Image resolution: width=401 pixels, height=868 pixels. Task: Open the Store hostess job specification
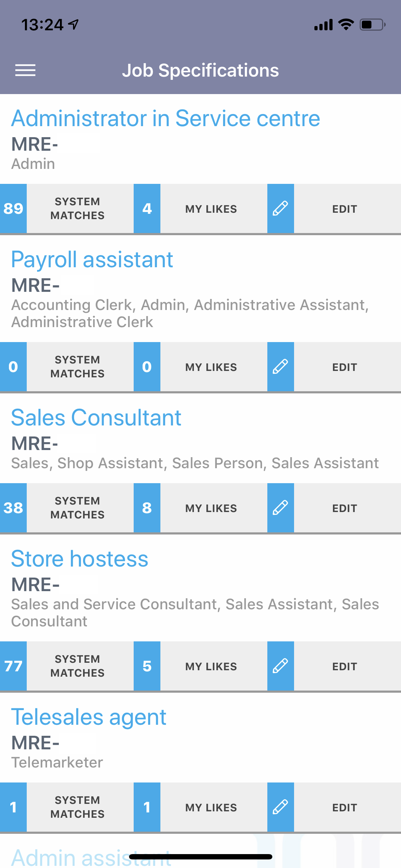coord(79,559)
